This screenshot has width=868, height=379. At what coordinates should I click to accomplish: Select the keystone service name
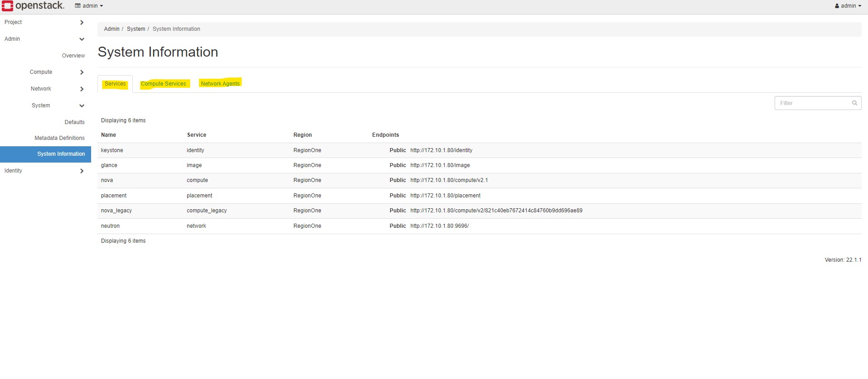tap(112, 150)
